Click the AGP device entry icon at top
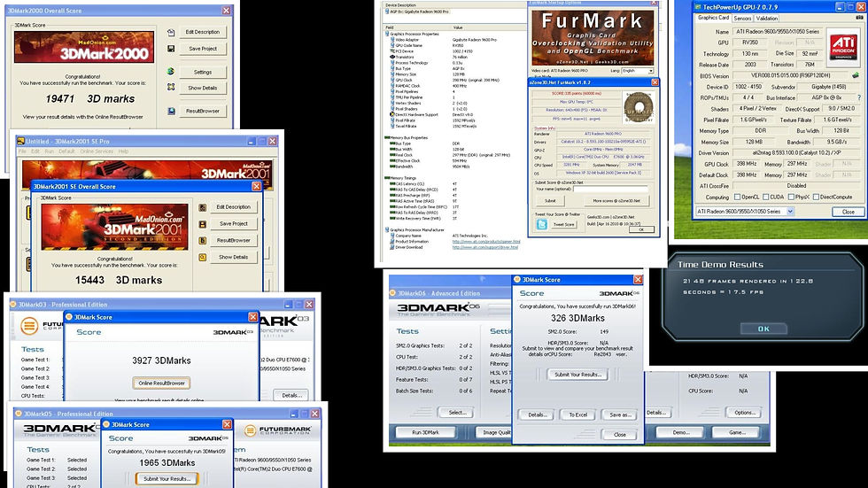This screenshot has width=868, height=488. [387, 11]
